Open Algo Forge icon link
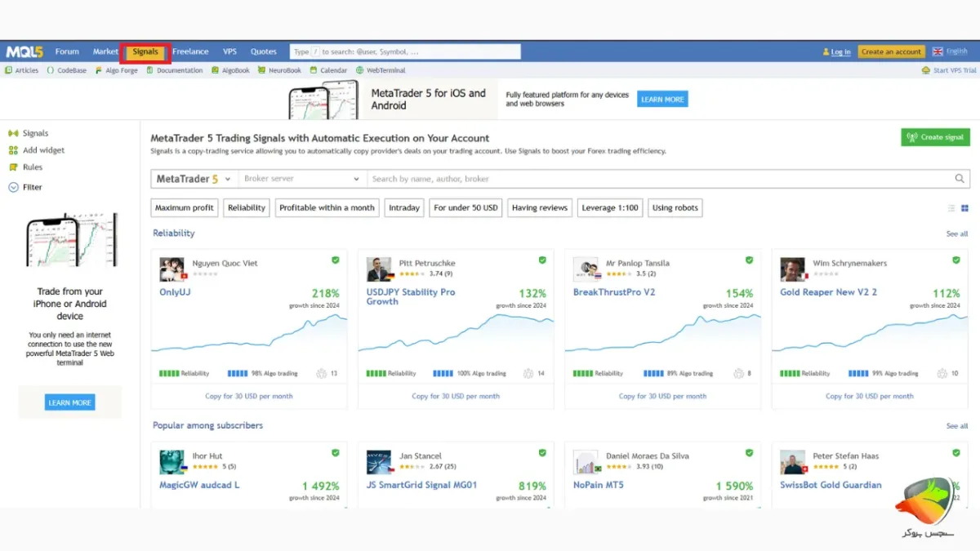This screenshot has height=551, width=980. click(117, 71)
